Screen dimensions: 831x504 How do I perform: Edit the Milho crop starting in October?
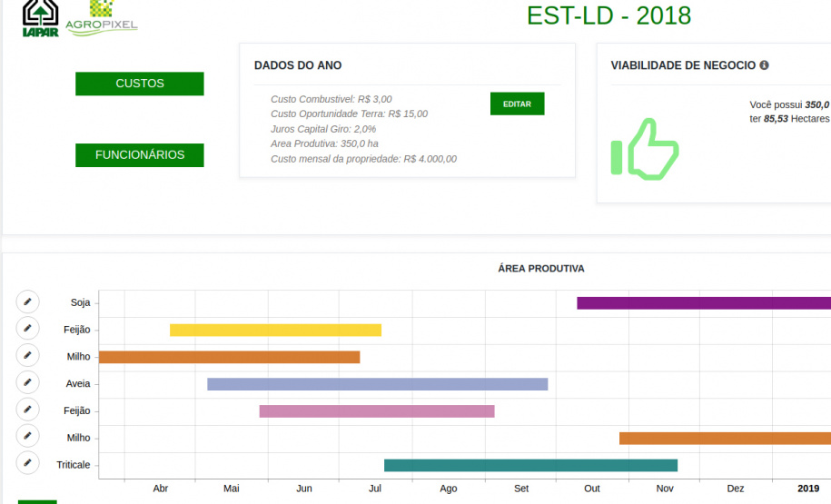(27, 437)
